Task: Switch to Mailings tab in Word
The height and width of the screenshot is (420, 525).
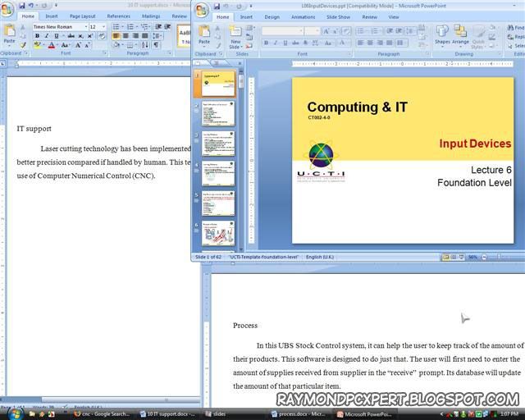Action: point(151,16)
